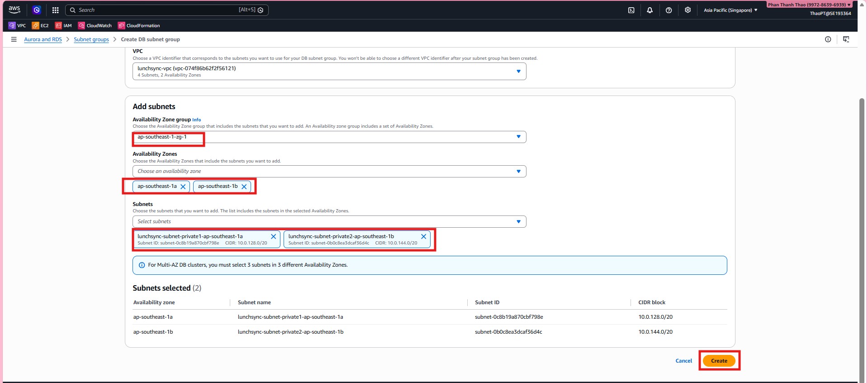Remove the lunchsync-subnet-private1 subnet token
868x383 pixels.
pos(273,236)
